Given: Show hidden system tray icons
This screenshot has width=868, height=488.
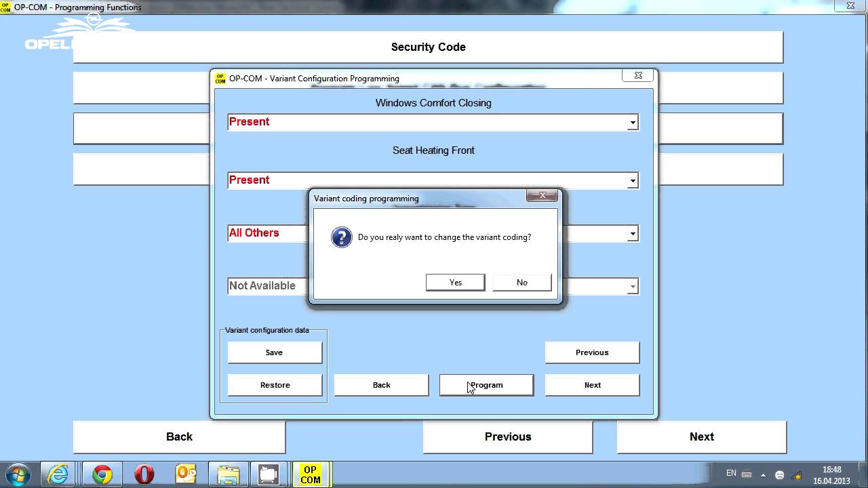Looking at the screenshot, I should pos(763,474).
